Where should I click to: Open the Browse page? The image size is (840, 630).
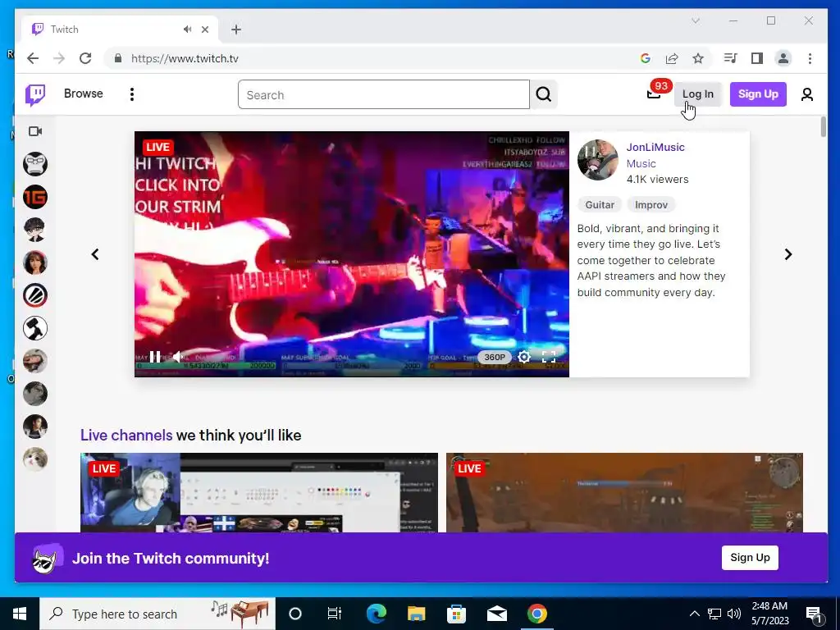(x=83, y=94)
